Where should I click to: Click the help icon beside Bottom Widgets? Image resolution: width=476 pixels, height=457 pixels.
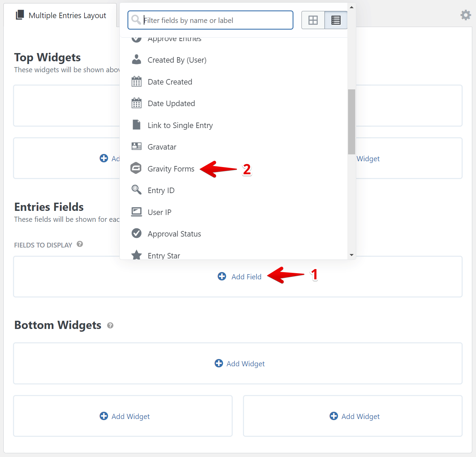[110, 326]
